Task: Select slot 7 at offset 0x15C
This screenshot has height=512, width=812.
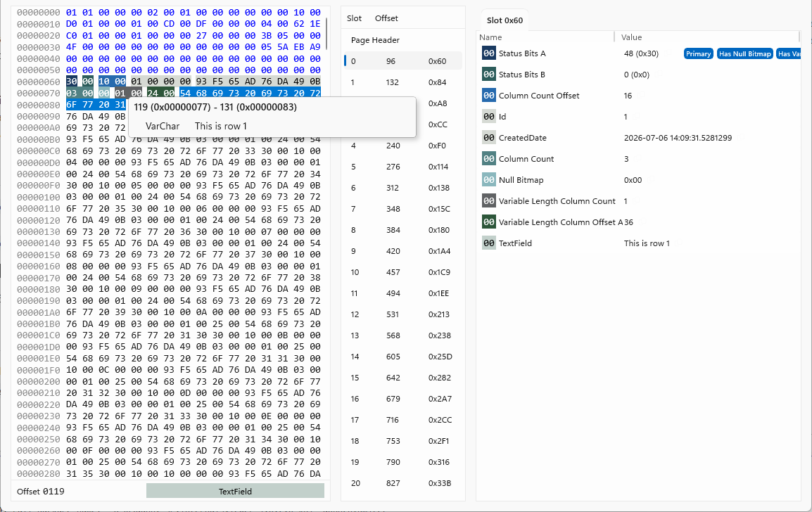Action: (403, 209)
